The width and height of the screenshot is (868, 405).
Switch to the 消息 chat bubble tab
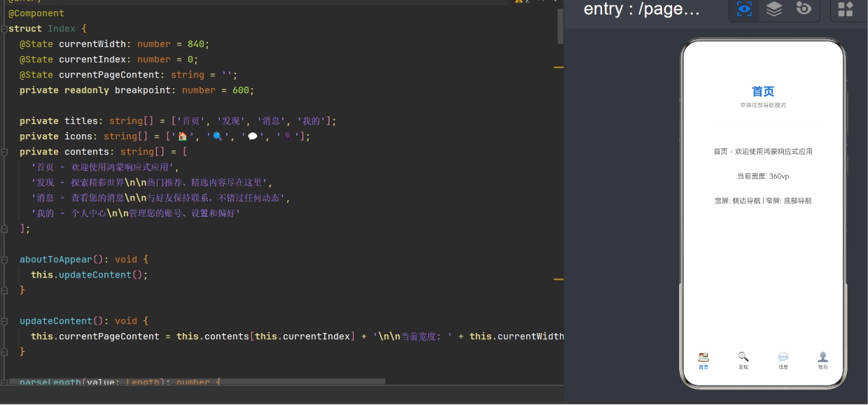click(x=783, y=360)
